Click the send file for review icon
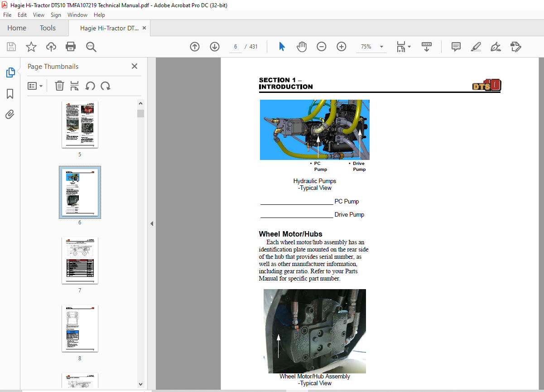 coord(515,47)
